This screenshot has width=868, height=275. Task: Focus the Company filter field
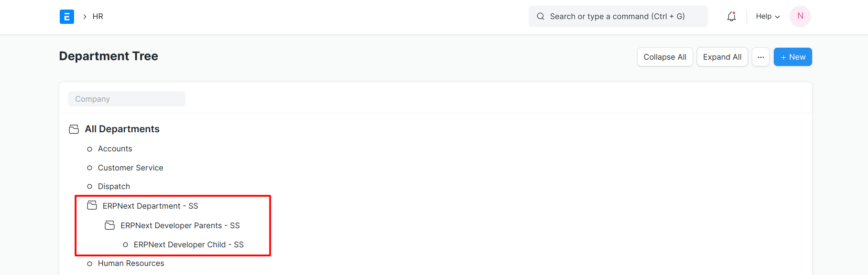click(x=127, y=99)
